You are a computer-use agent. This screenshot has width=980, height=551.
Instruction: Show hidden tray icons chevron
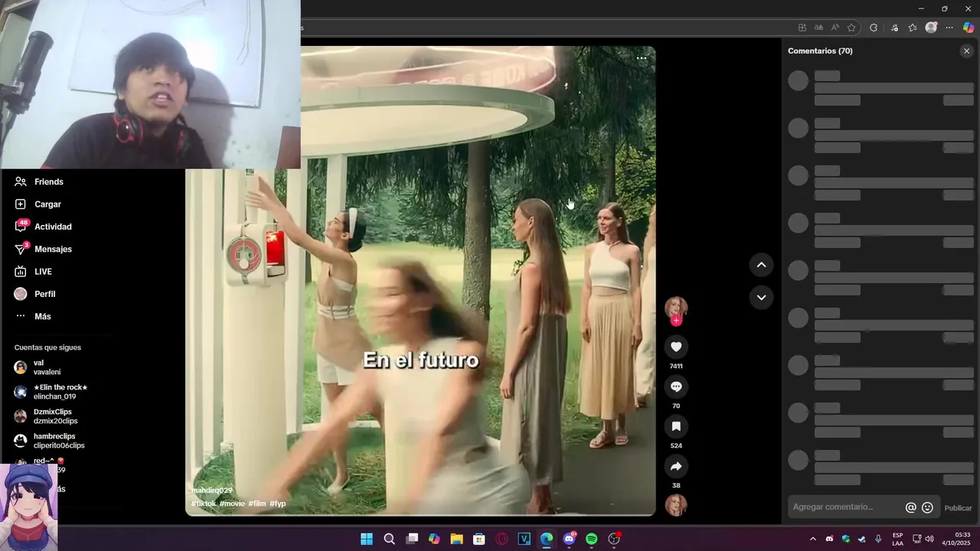[813, 539]
